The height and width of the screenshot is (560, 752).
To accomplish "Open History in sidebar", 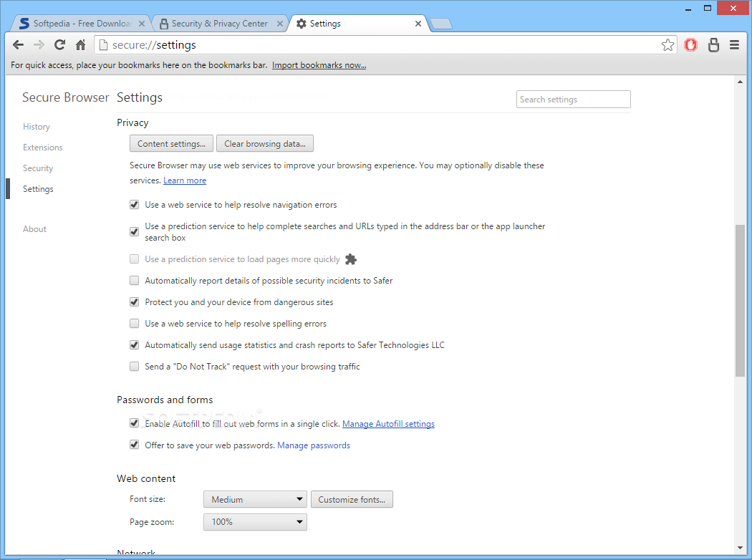I will (37, 127).
